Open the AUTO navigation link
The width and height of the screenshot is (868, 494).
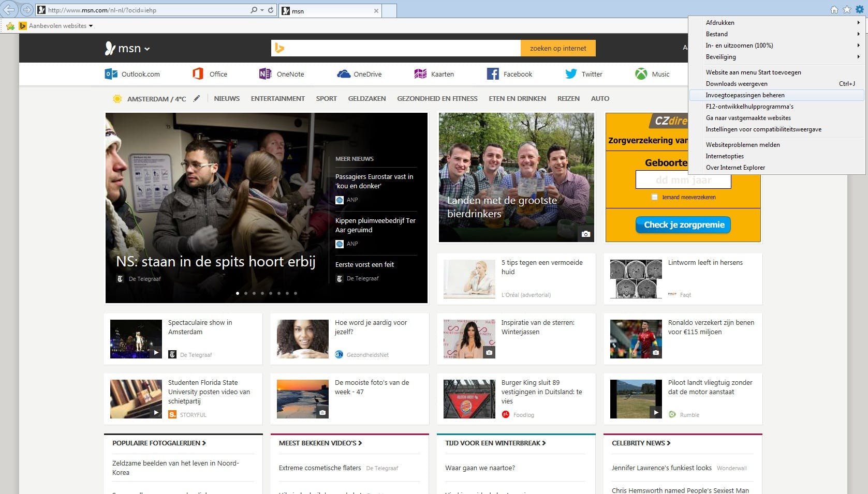tap(600, 98)
